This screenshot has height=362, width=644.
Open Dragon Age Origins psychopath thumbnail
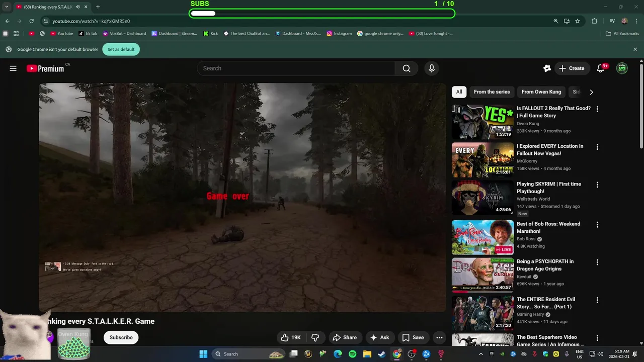482,275
